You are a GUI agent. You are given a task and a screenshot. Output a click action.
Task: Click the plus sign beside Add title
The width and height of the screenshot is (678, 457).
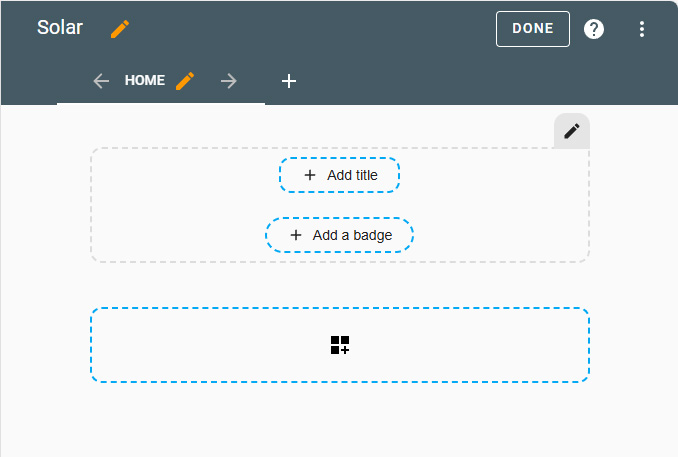click(x=310, y=175)
